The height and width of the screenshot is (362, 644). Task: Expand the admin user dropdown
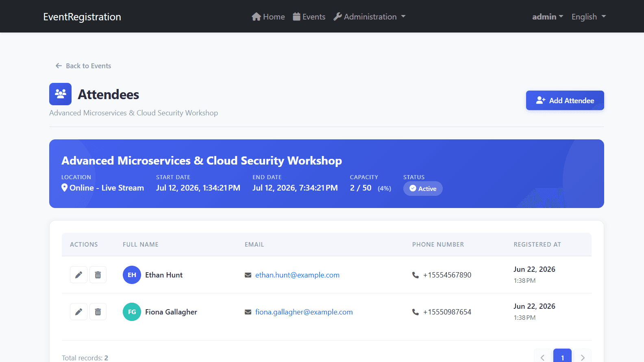(x=548, y=17)
